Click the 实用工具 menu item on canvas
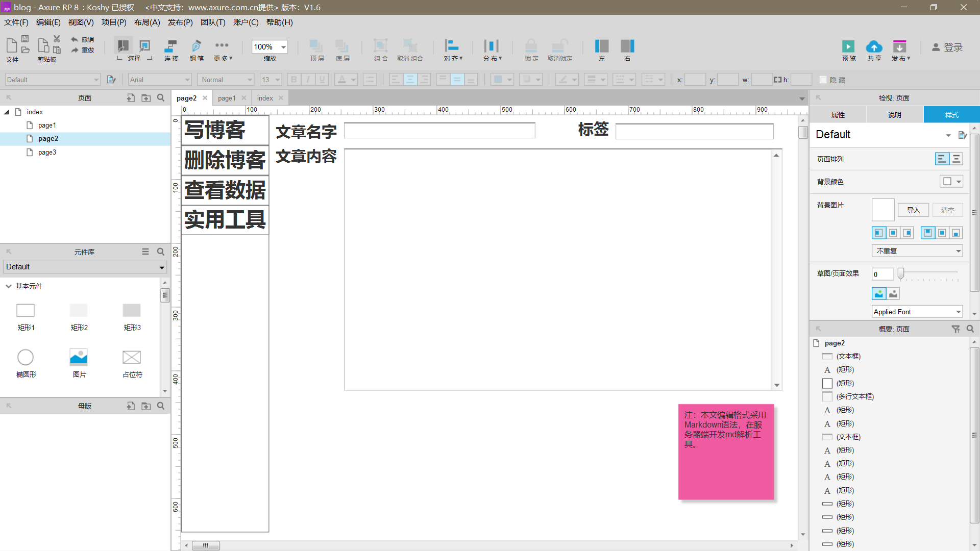 click(225, 220)
